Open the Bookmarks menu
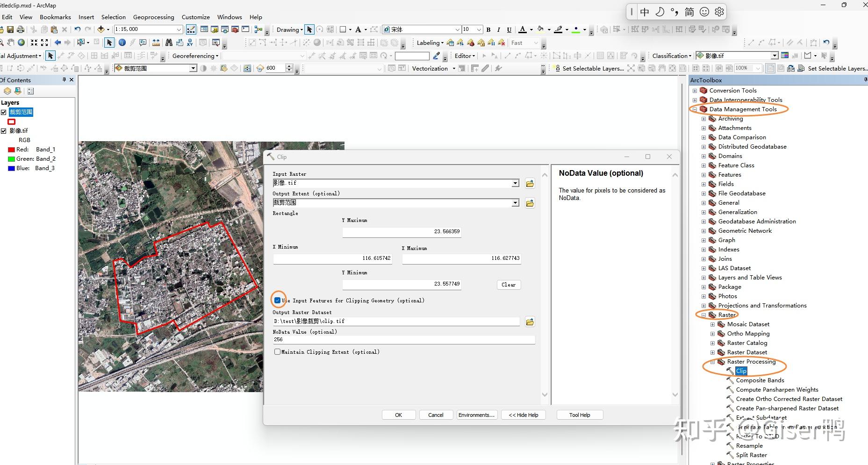The width and height of the screenshot is (868, 465). point(55,17)
